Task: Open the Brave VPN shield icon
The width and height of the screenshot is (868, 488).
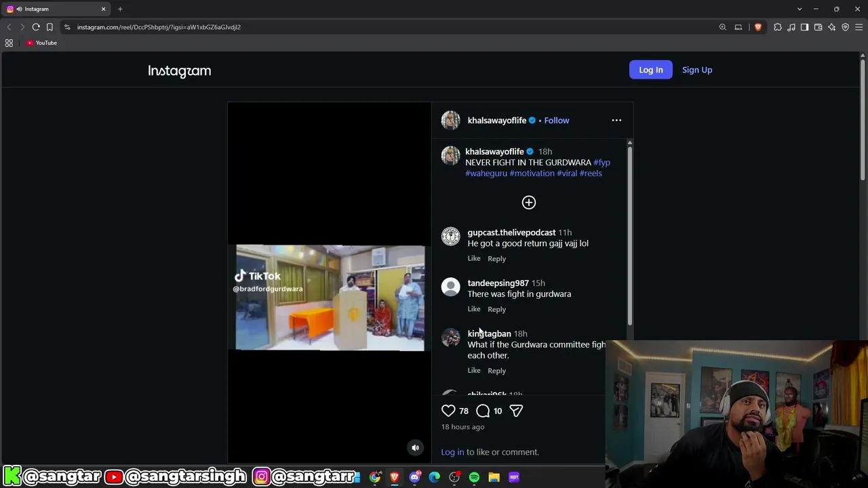Action: 846,27
